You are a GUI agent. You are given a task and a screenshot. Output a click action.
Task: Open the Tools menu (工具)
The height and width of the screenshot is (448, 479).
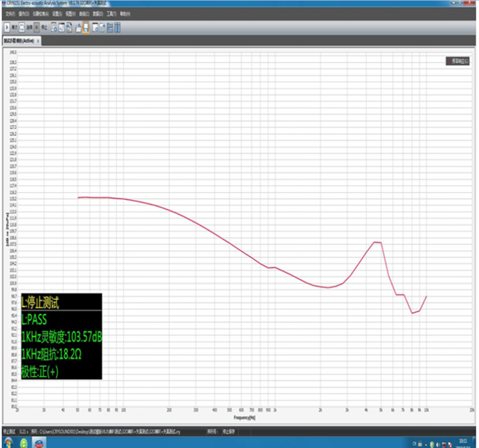111,14
